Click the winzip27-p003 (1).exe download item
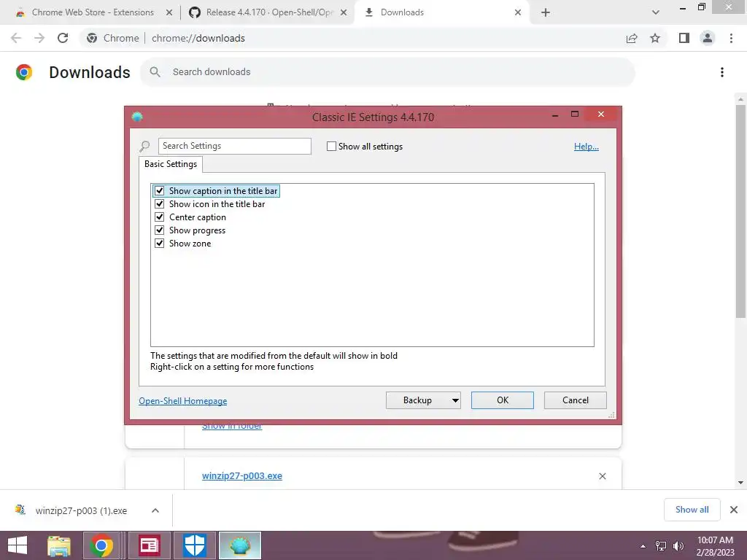This screenshot has width=747, height=560. pyautogui.click(x=81, y=510)
